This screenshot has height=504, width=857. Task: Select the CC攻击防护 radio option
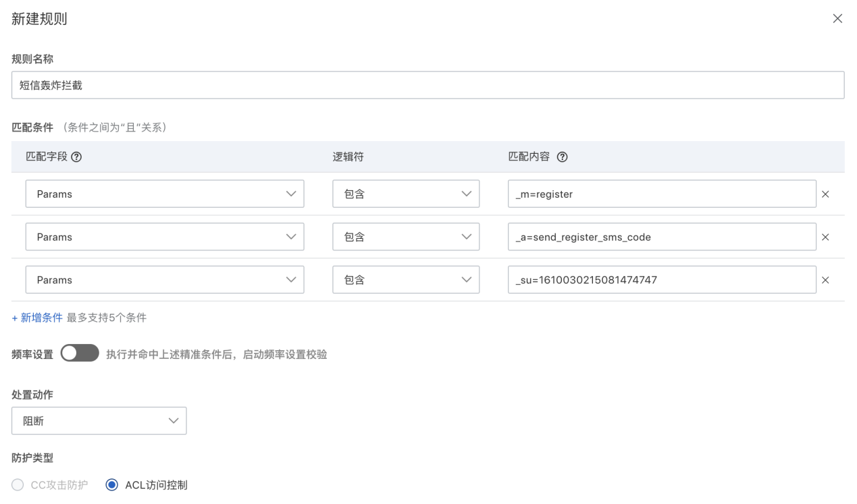pyautogui.click(x=18, y=485)
